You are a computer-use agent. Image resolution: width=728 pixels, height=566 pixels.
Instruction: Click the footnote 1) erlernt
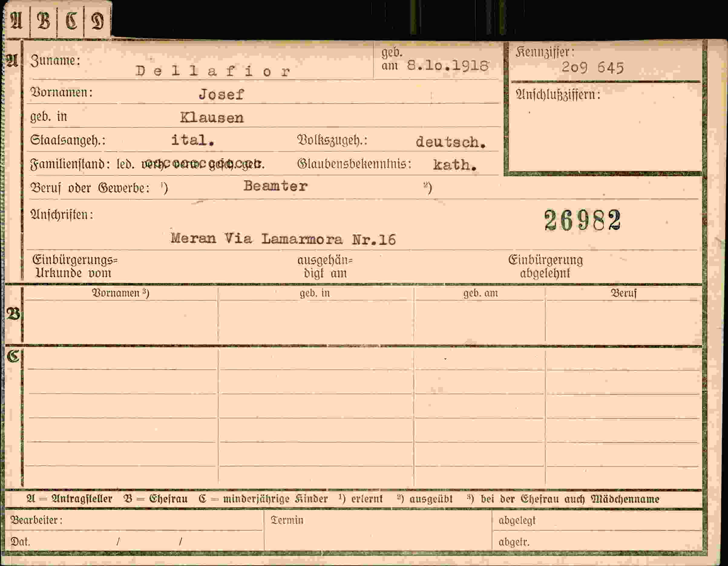361,499
